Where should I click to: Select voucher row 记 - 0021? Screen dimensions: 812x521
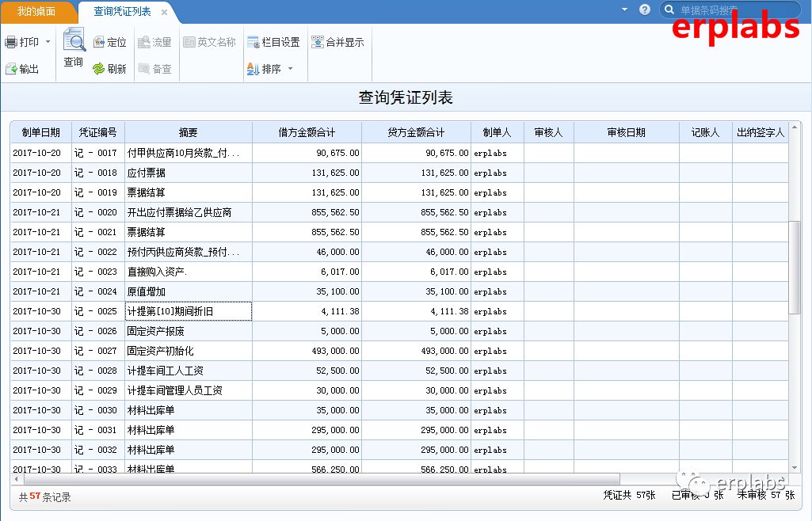(x=399, y=232)
